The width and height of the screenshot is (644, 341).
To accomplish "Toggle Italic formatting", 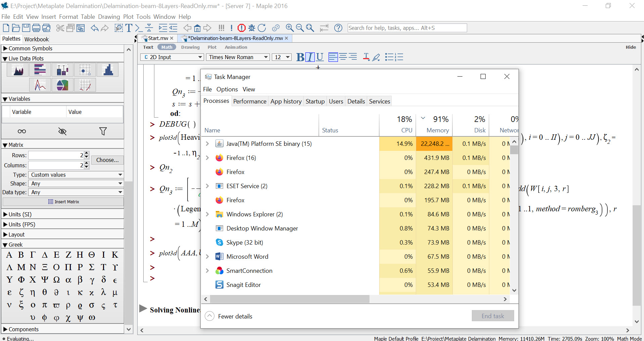I will click(310, 57).
